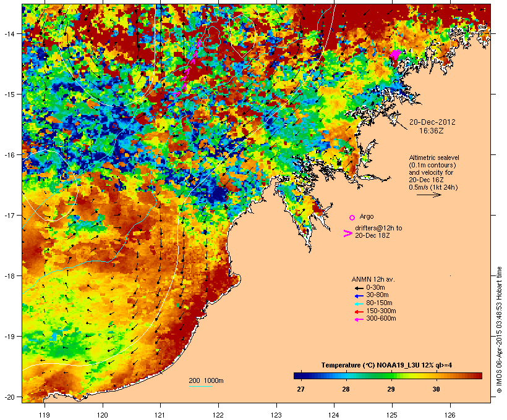Click the 0.5m/s (1kt 24h) scale text
The height and width of the screenshot is (420, 507).
click(x=433, y=187)
